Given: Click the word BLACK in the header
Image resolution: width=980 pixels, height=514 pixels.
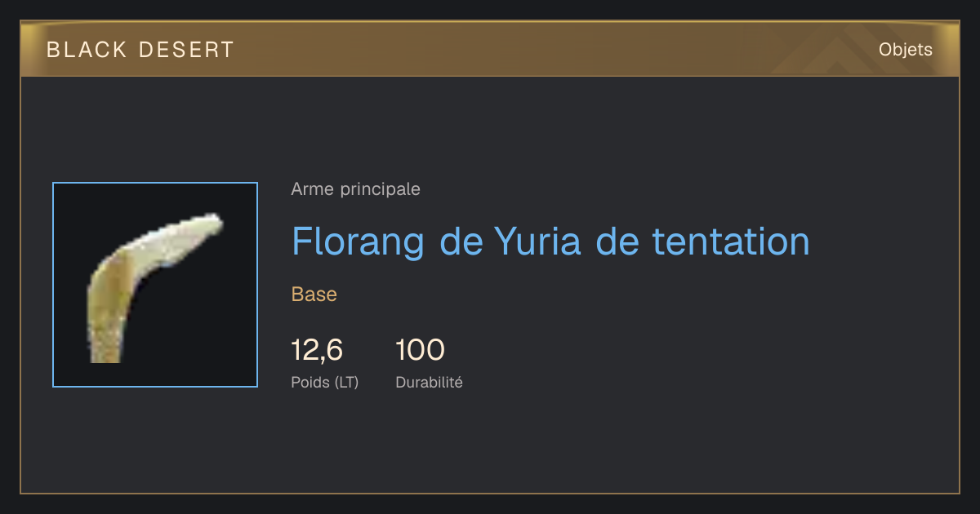Looking at the screenshot, I should 87,50.
